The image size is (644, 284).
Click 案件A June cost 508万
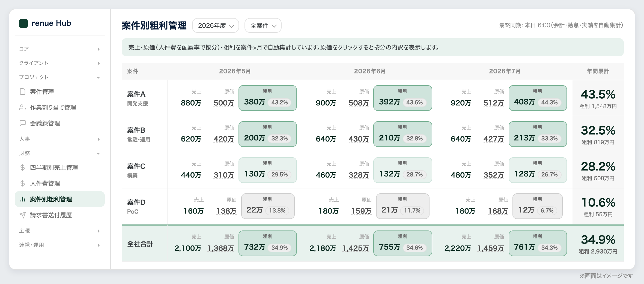click(359, 103)
